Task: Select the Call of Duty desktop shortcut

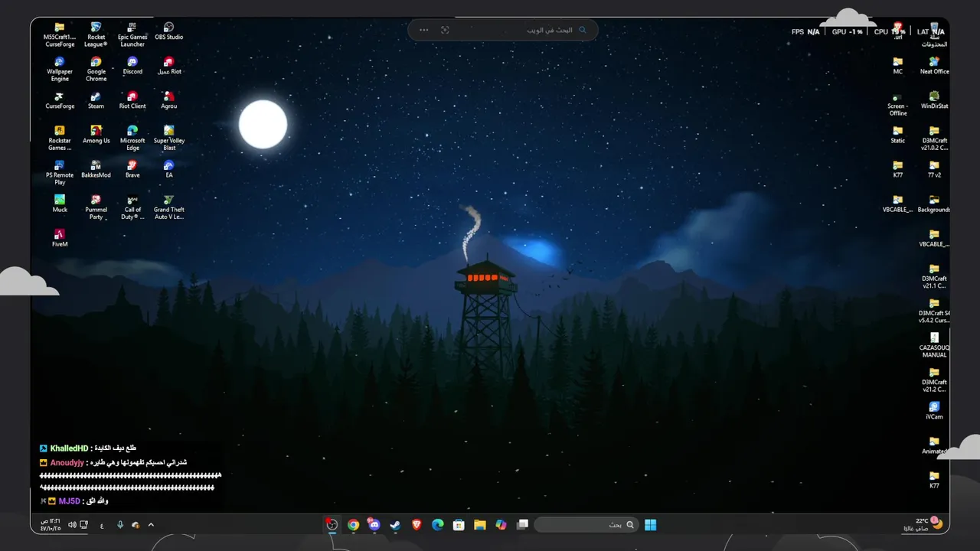Action: click(132, 207)
